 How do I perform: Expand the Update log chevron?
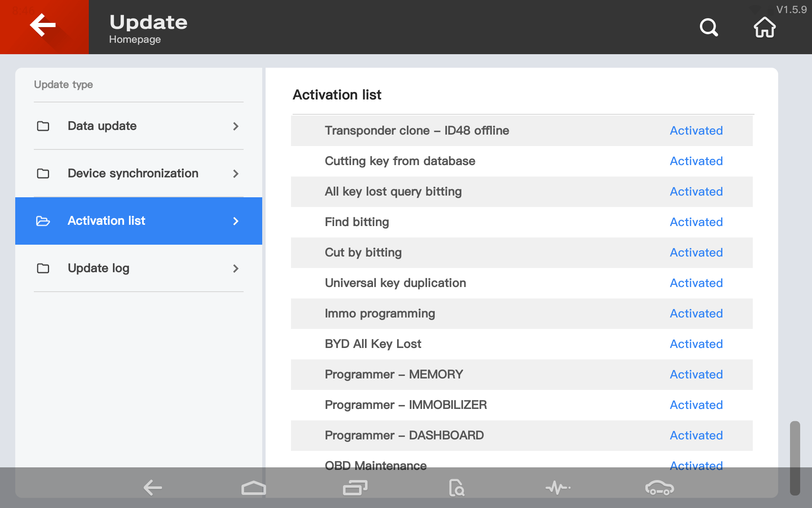tap(236, 268)
